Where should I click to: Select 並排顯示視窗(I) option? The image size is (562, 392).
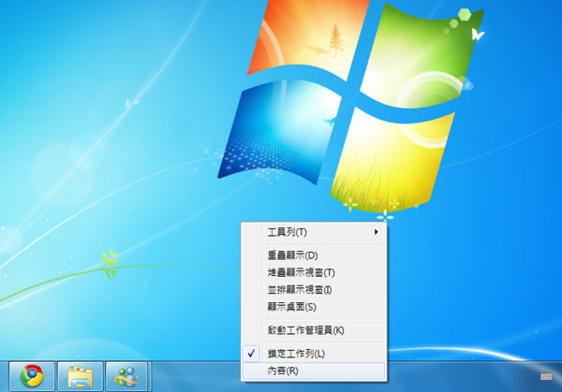(314, 290)
